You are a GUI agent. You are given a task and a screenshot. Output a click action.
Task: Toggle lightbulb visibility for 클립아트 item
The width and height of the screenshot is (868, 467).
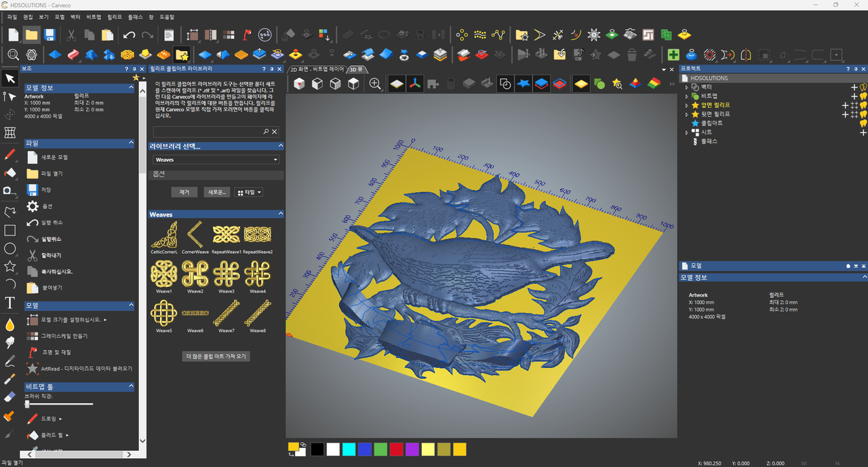863,124
